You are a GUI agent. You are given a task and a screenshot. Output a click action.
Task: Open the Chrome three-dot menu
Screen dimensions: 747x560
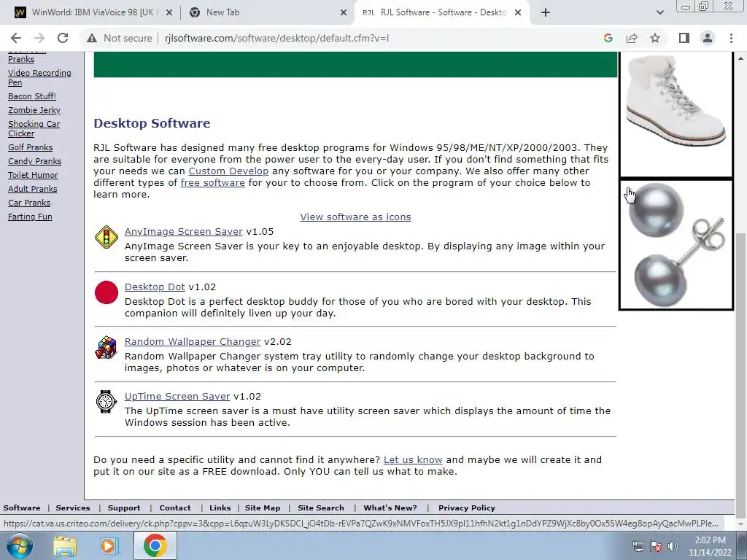[x=731, y=38]
